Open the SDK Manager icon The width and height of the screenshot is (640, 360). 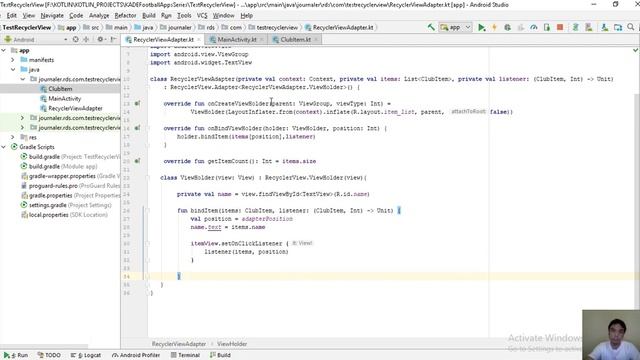(x=604, y=27)
